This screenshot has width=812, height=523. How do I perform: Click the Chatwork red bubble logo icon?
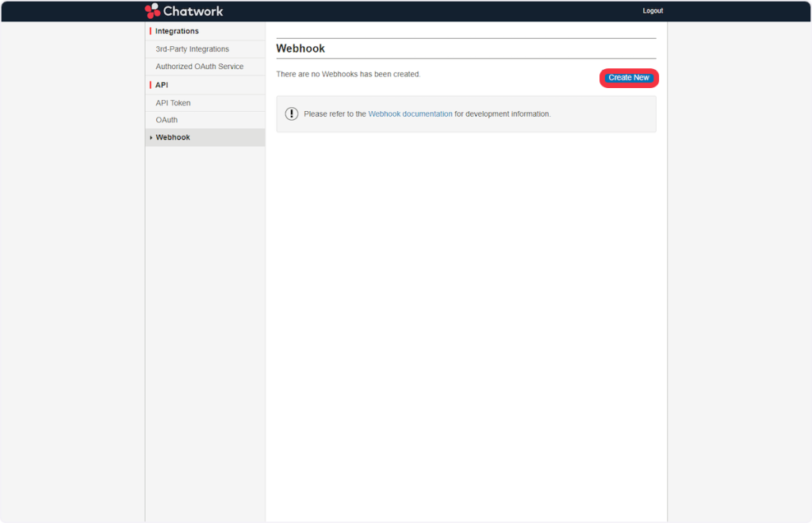(152, 10)
